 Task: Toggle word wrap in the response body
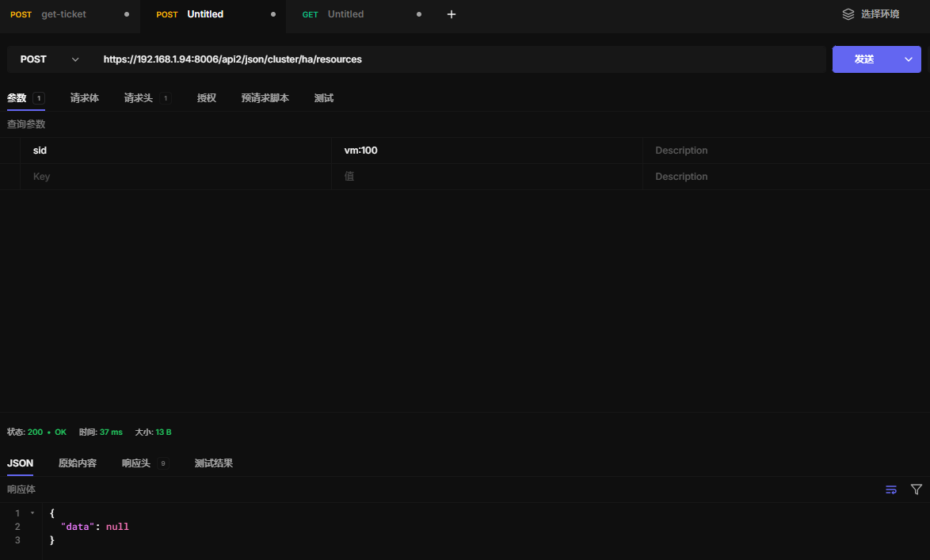point(891,490)
